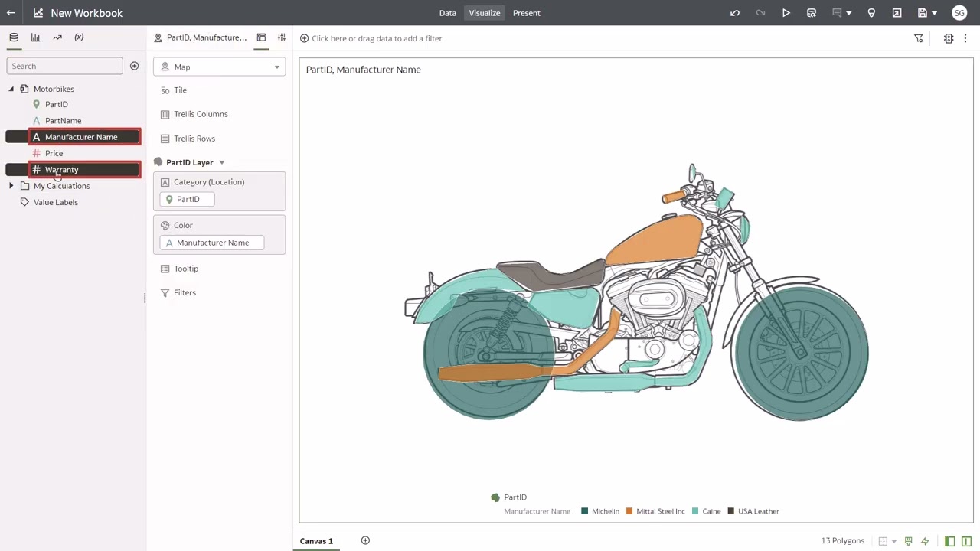Switch to the Visualize tab
Screen dimensions: 980x551
point(485,13)
